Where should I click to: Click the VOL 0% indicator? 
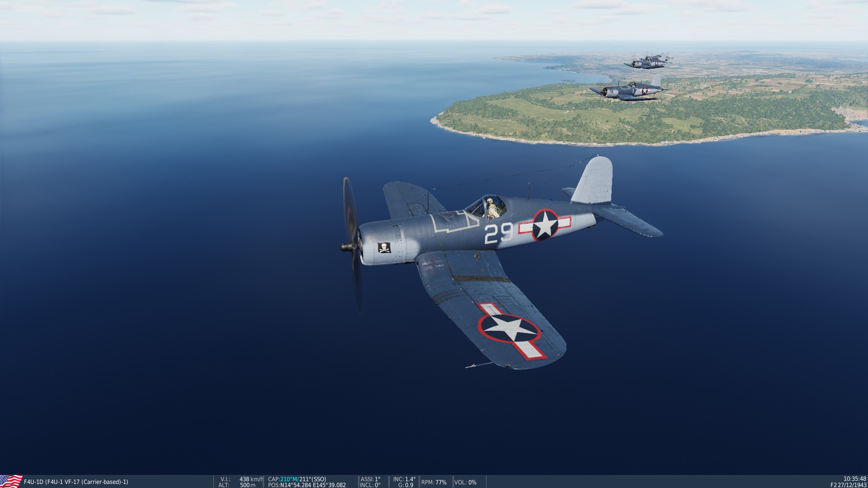click(x=465, y=482)
